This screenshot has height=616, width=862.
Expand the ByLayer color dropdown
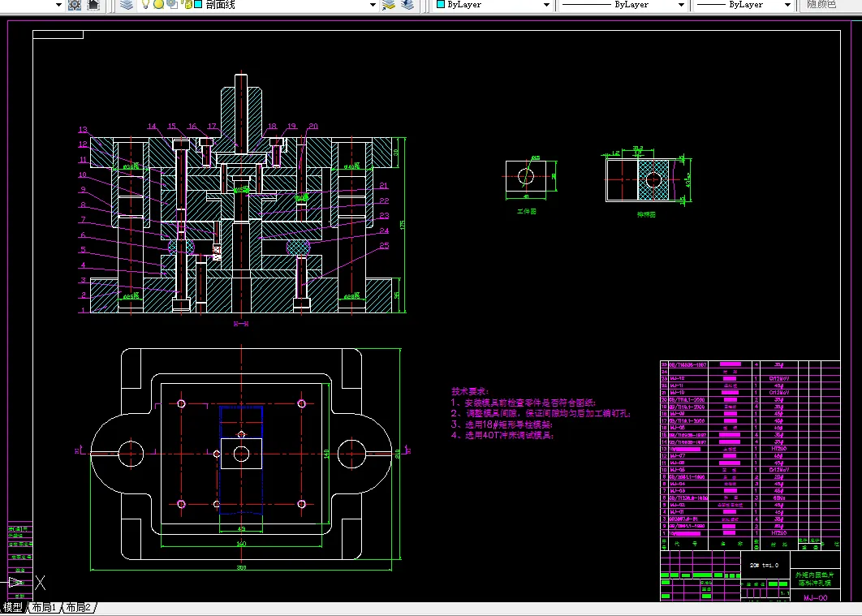(x=546, y=5)
